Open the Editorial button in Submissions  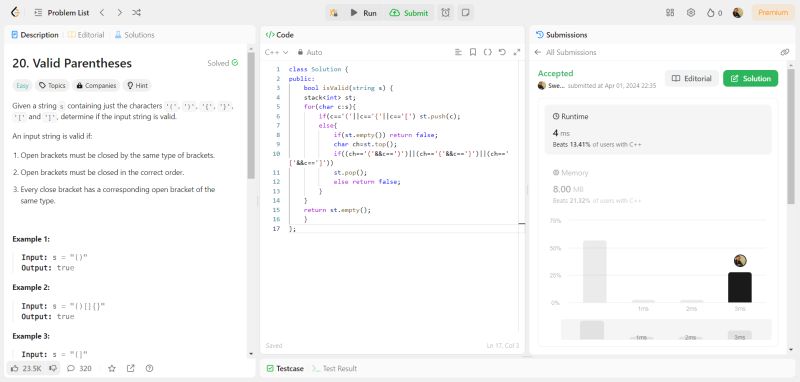tap(692, 79)
